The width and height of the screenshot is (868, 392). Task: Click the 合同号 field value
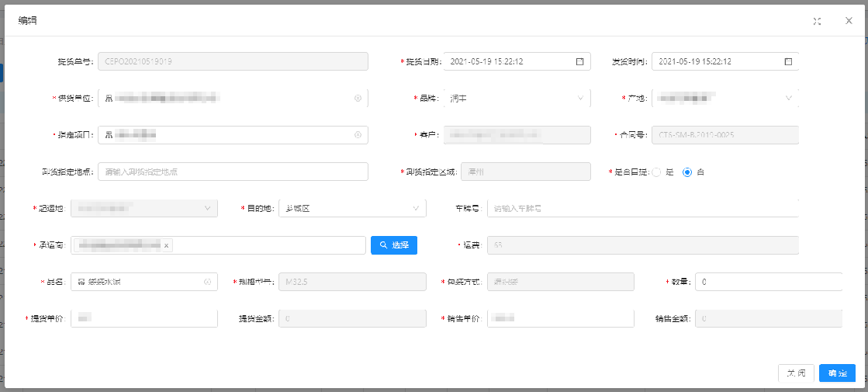[x=725, y=134]
